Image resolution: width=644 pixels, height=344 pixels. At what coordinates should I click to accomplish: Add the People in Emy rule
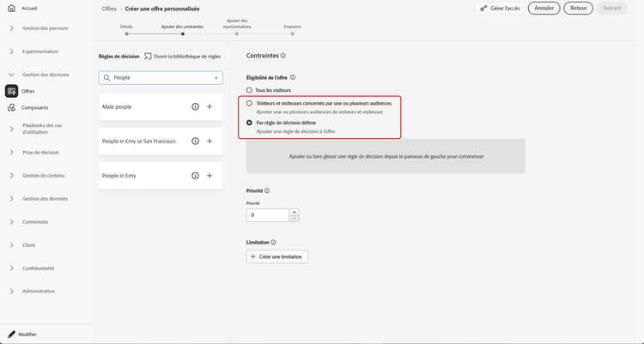[x=210, y=176]
